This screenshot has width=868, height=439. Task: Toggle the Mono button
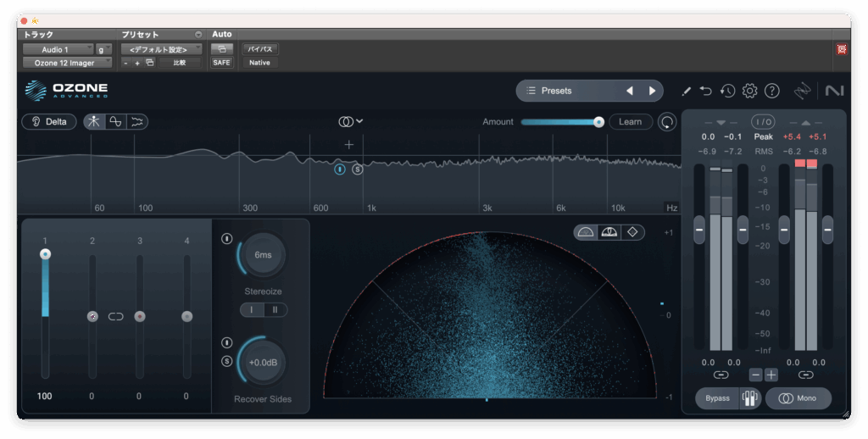798,398
